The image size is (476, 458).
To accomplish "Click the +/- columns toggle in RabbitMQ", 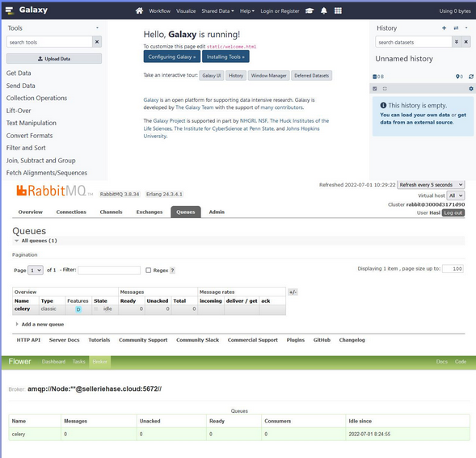I will click(x=293, y=292).
